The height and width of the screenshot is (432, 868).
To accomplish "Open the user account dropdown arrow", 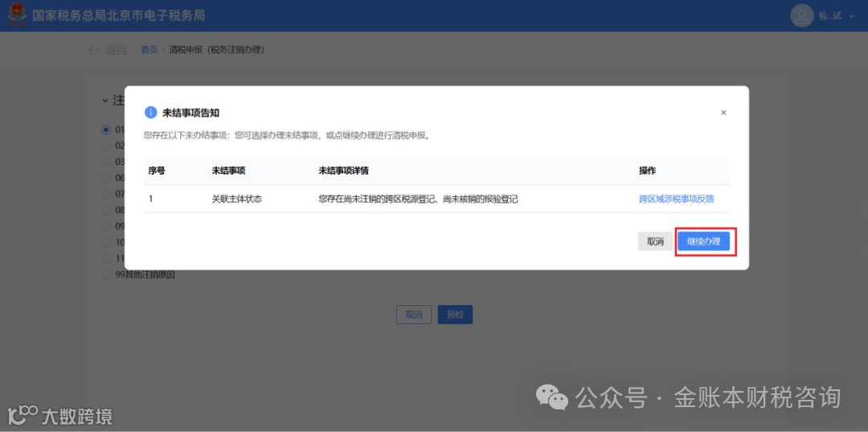I will coord(851,16).
